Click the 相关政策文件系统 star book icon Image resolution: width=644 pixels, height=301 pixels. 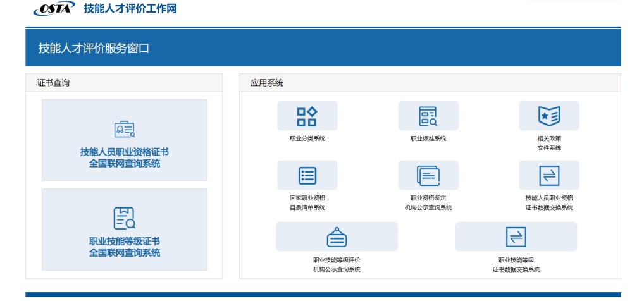point(548,116)
